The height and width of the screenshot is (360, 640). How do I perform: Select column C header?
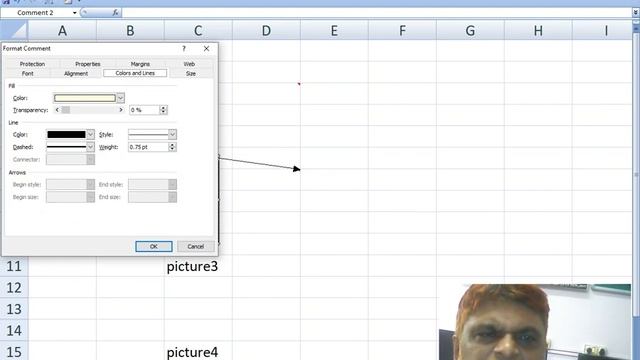pyautogui.click(x=198, y=31)
